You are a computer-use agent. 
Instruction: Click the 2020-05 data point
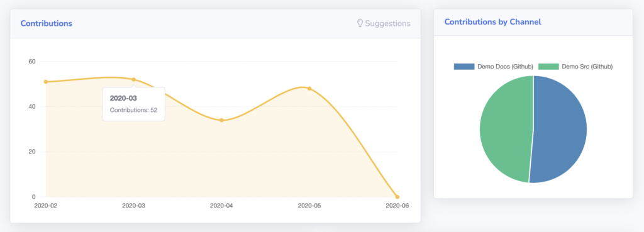click(x=309, y=88)
